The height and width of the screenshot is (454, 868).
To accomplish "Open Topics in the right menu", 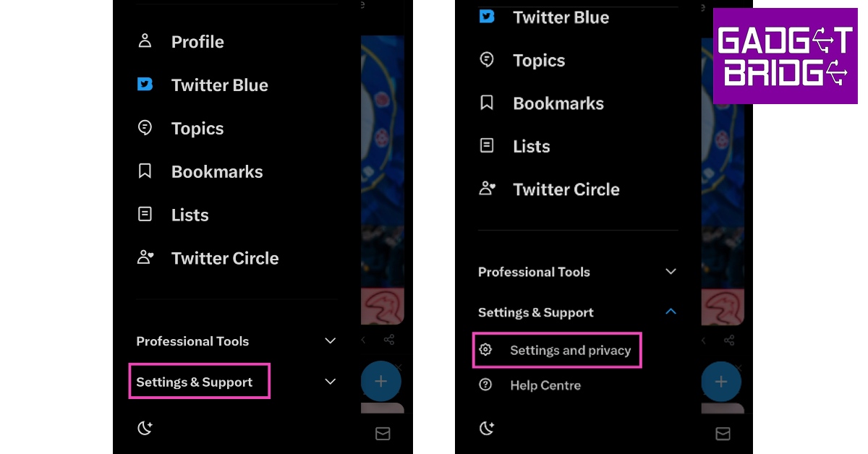I will (x=539, y=60).
